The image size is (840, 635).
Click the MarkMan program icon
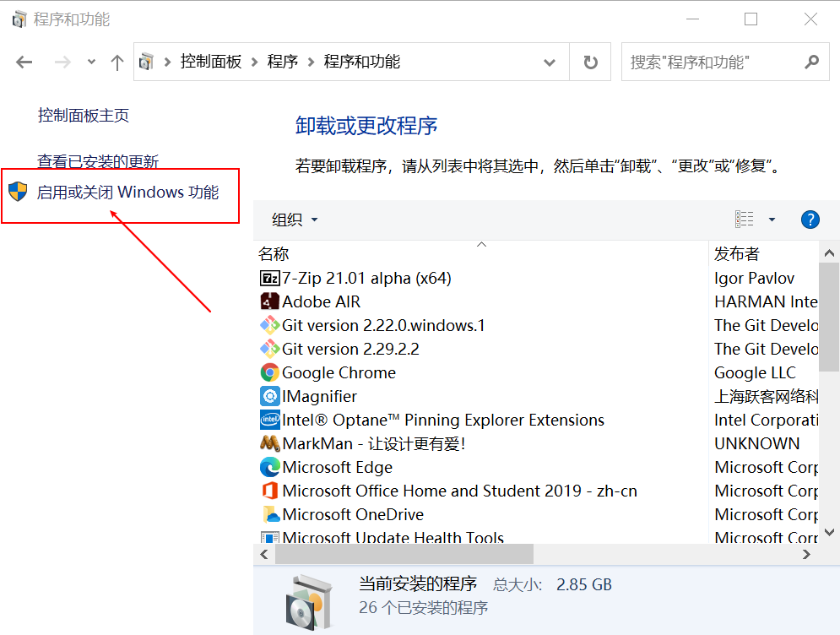click(269, 443)
